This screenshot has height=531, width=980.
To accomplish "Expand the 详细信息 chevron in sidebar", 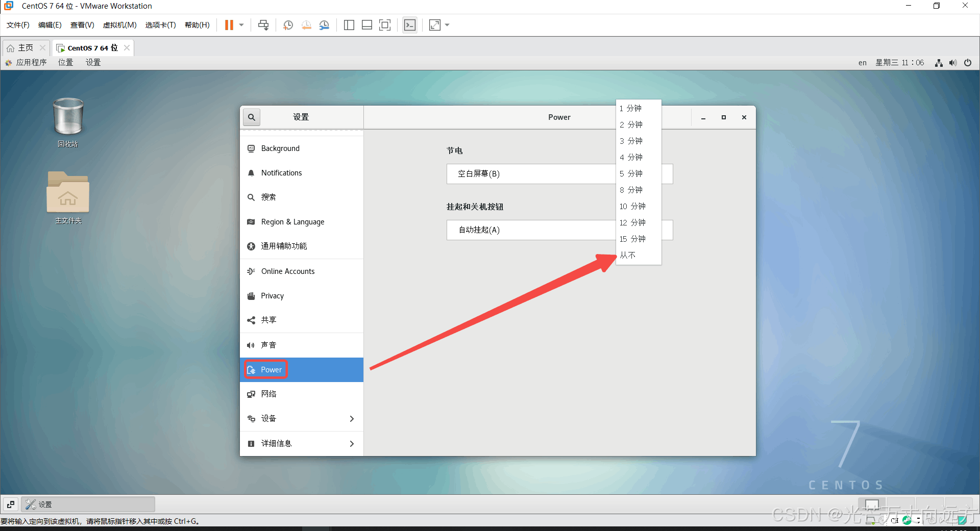I will pos(352,444).
